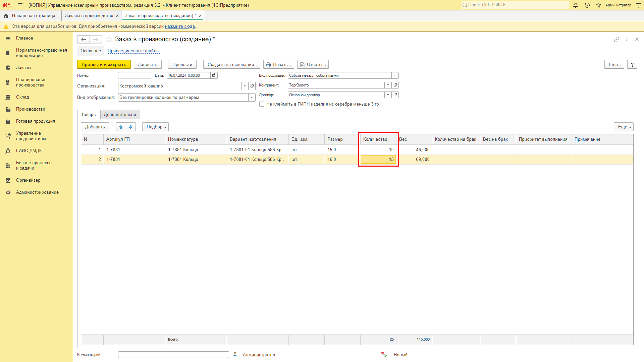Expand Вид продукции dropdown arrow
The height and width of the screenshot is (362, 644).
point(395,75)
